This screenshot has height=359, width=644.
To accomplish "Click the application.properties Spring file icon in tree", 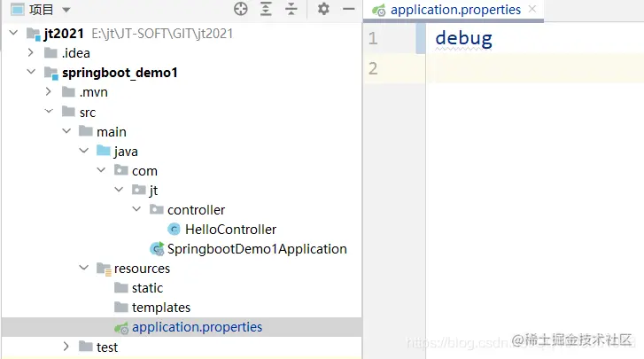I will [x=121, y=328].
